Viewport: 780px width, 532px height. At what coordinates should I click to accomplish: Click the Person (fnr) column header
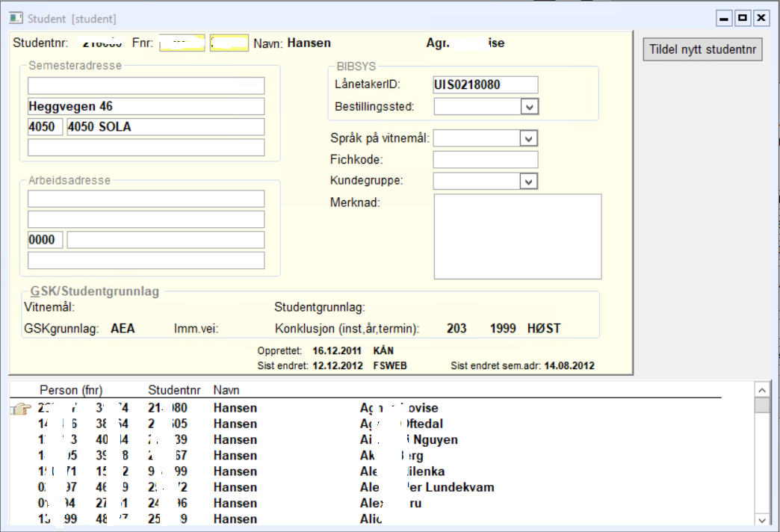point(71,390)
